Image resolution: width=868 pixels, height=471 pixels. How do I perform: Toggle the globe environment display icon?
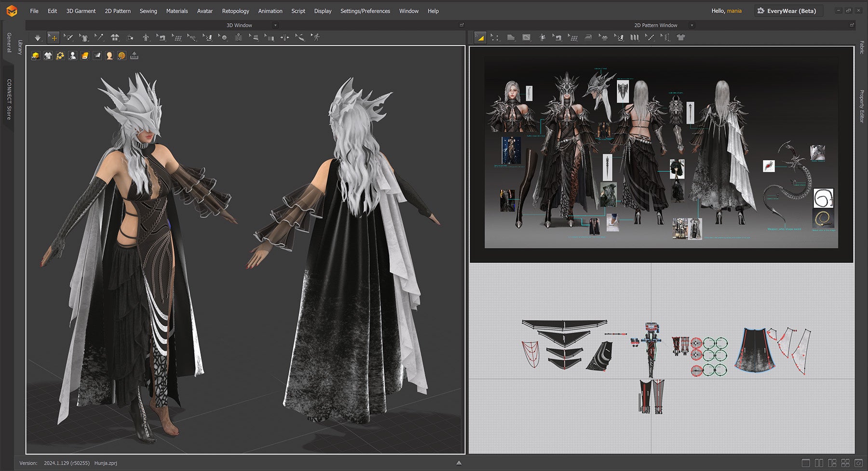tap(122, 56)
